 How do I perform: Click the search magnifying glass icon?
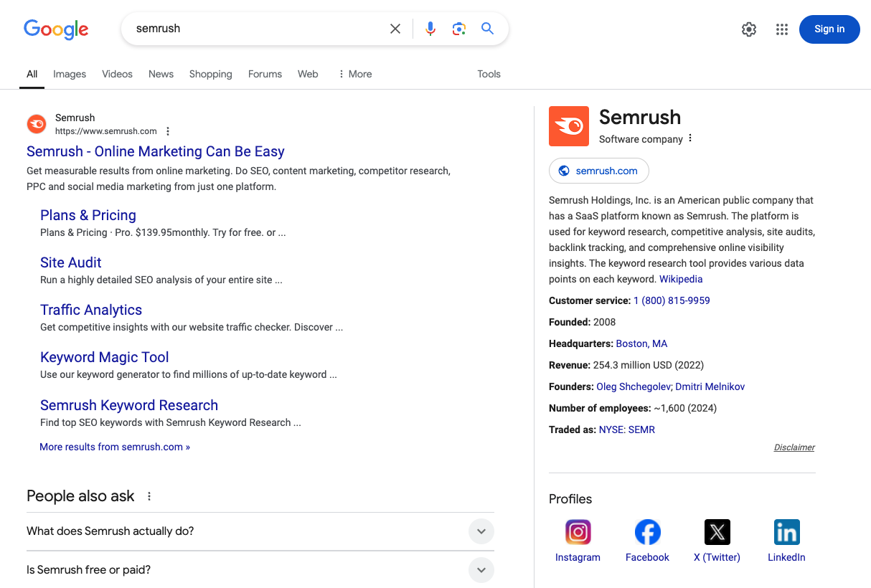[x=487, y=28]
